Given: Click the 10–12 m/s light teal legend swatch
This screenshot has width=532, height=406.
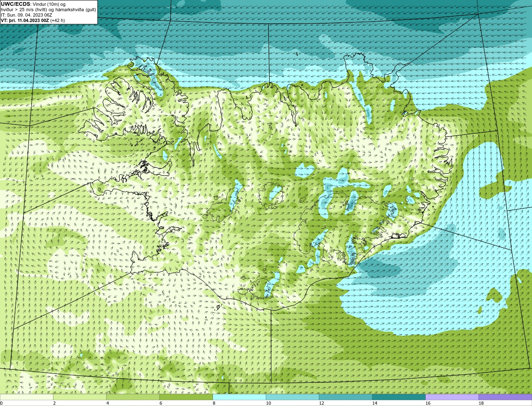Looking at the screenshot, I should (293, 397).
